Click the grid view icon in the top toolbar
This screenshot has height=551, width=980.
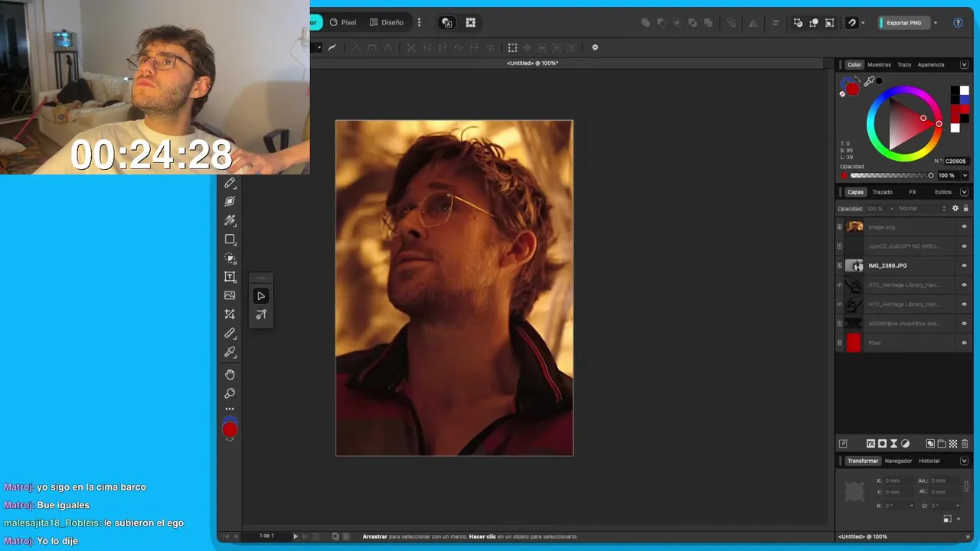[x=470, y=23]
